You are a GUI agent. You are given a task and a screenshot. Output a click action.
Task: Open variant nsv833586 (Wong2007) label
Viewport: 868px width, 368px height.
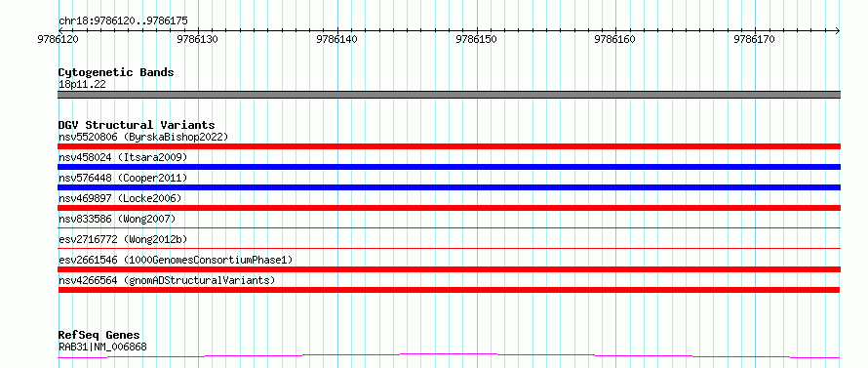[x=117, y=219]
